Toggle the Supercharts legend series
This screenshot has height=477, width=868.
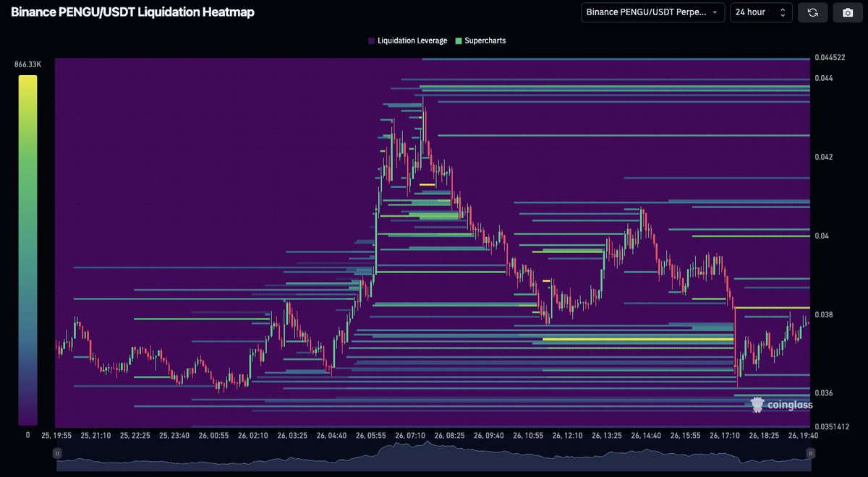(480, 40)
